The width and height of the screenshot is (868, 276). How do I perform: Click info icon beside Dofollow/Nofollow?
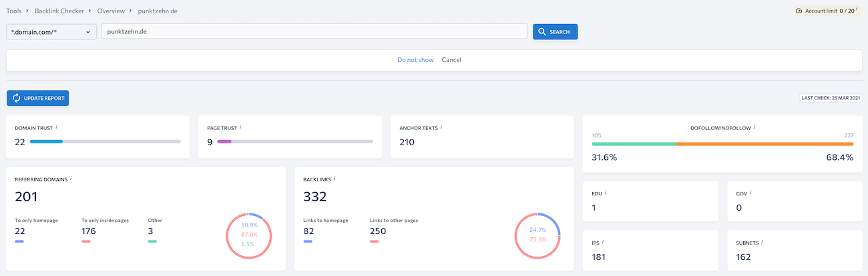tap(754, 126)
